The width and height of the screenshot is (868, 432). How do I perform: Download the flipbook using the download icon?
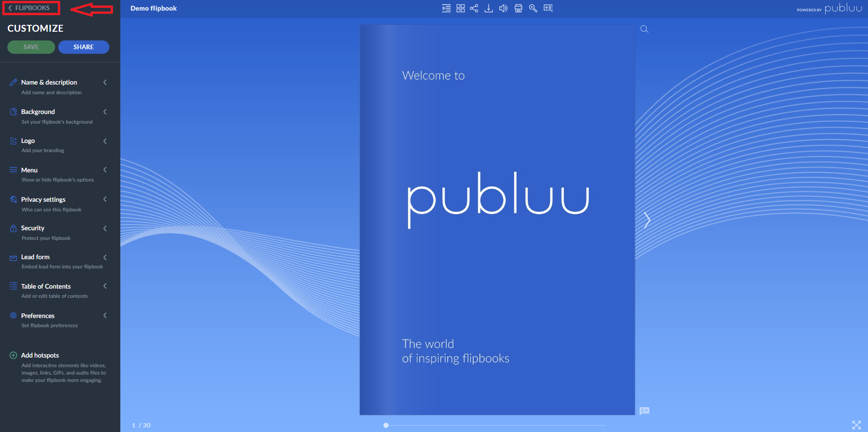488,8
